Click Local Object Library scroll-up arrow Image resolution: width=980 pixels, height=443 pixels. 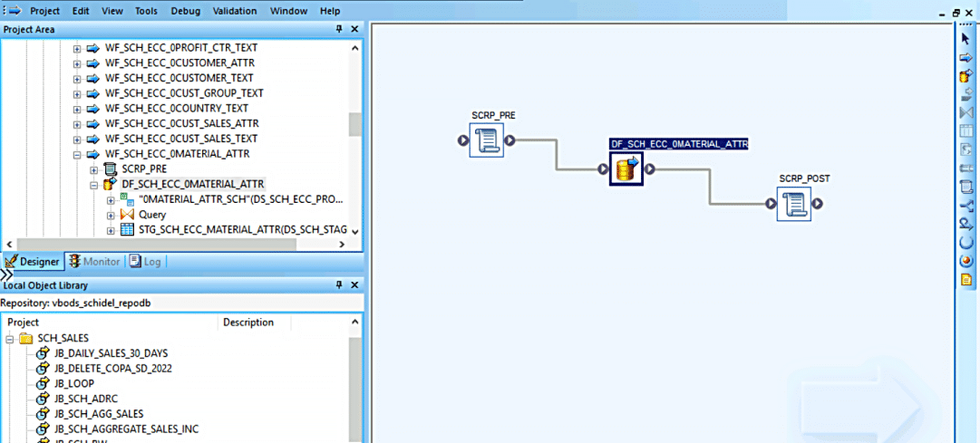pyautogui.click(x=355, y=323)
